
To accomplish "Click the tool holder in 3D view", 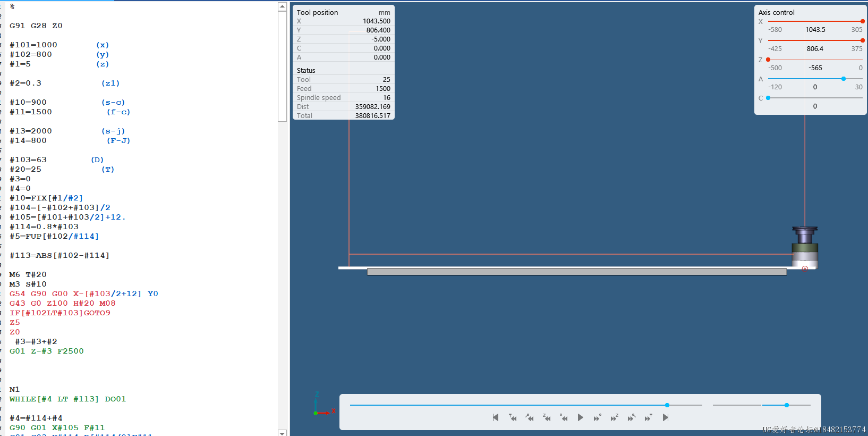I will (805, 247).
